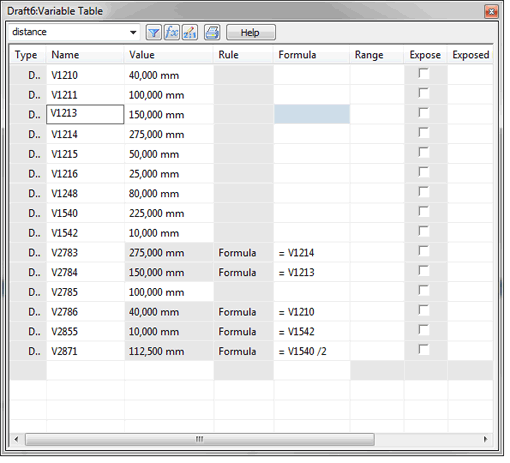
Task: Launch the fx Function Wizard
Action: (172, 33)
